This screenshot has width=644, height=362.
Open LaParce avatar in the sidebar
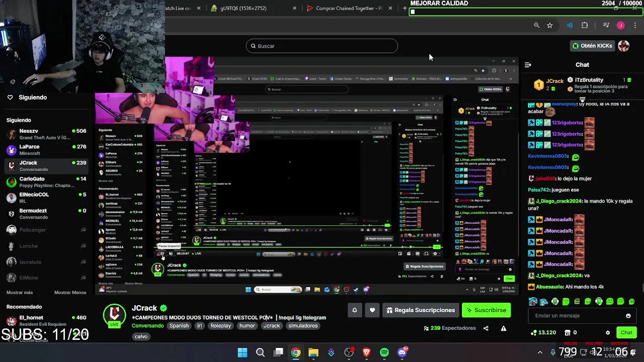coord(11,150)
